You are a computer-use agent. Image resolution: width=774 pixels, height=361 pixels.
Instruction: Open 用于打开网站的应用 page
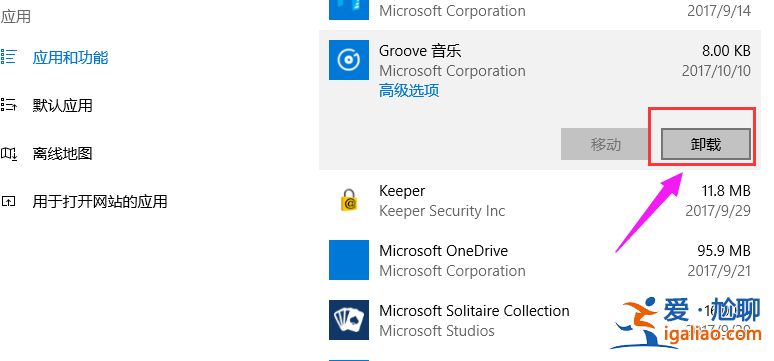(x=100, y=201)
